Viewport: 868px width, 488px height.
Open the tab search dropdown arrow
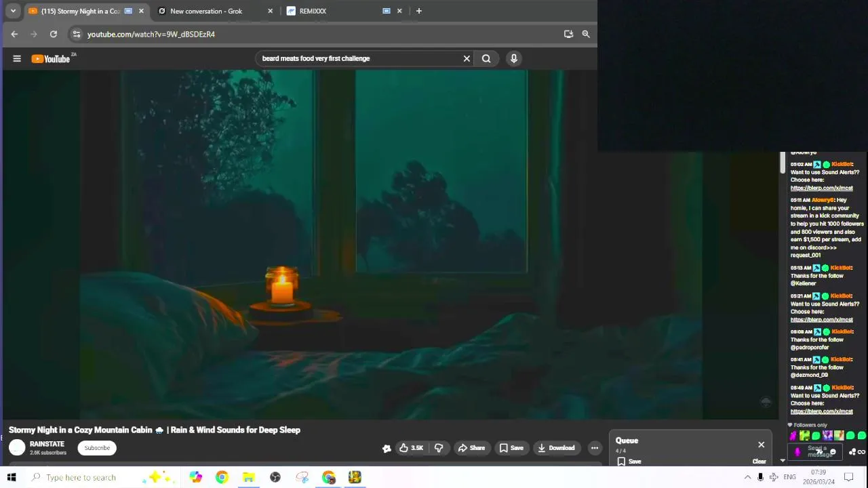tap(13, 11)
